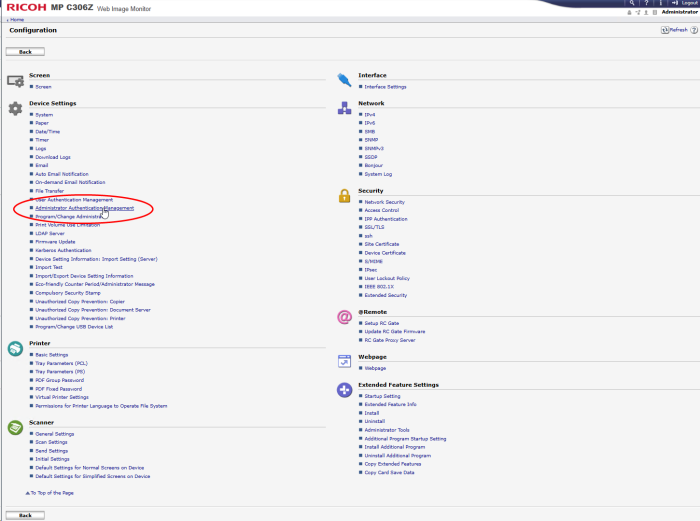700x521 pixels.
Task: Go to User Lockout Policy
Action: tap(387, 278)
